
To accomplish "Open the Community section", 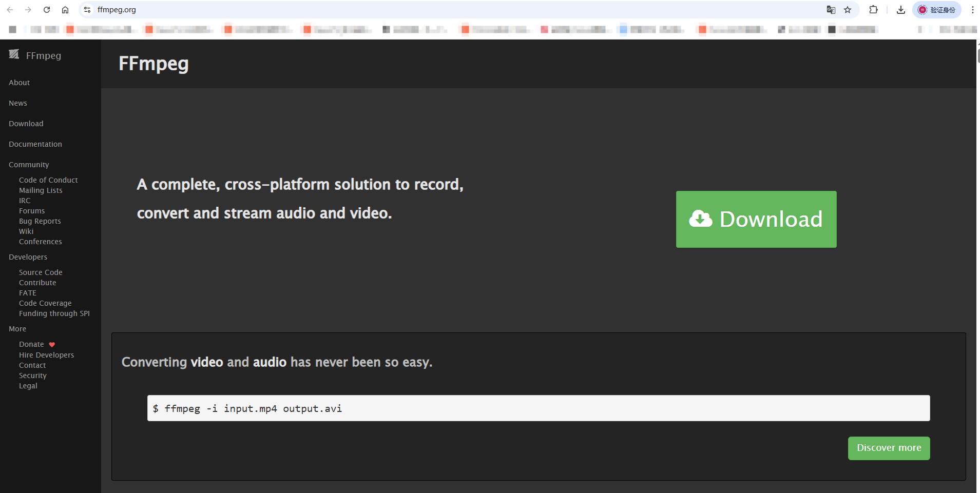I will [29, 165].
